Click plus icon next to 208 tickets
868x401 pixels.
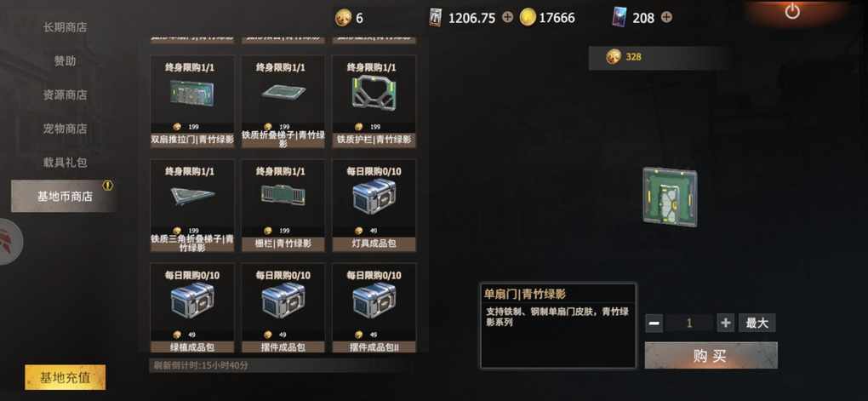pos(666,18)
